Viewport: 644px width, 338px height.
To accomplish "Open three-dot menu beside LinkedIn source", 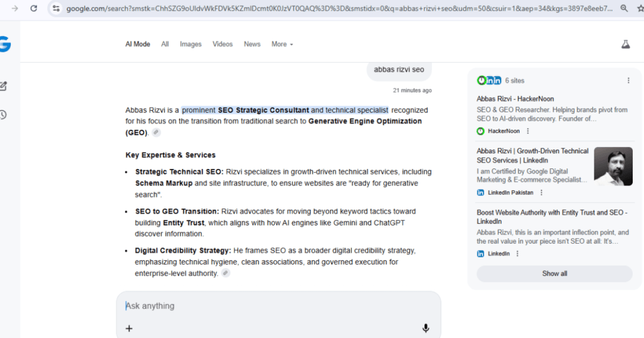I will point(518,254).
